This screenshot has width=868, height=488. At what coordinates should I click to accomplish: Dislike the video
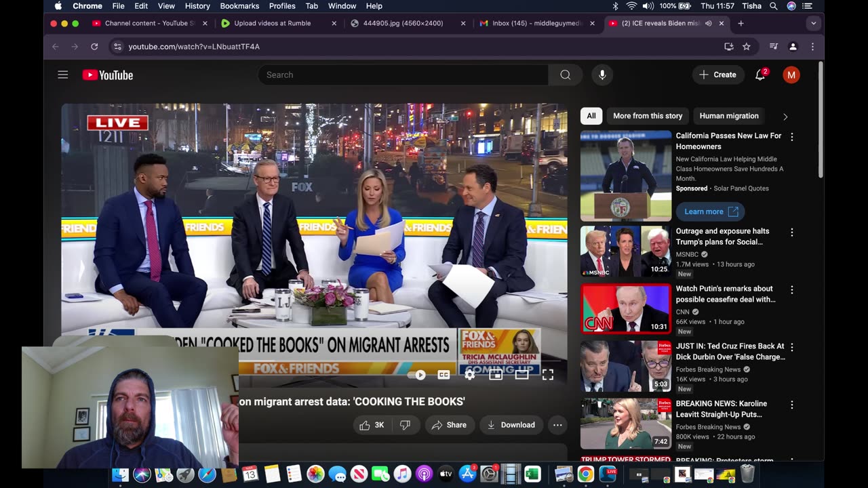click(405, 425)
